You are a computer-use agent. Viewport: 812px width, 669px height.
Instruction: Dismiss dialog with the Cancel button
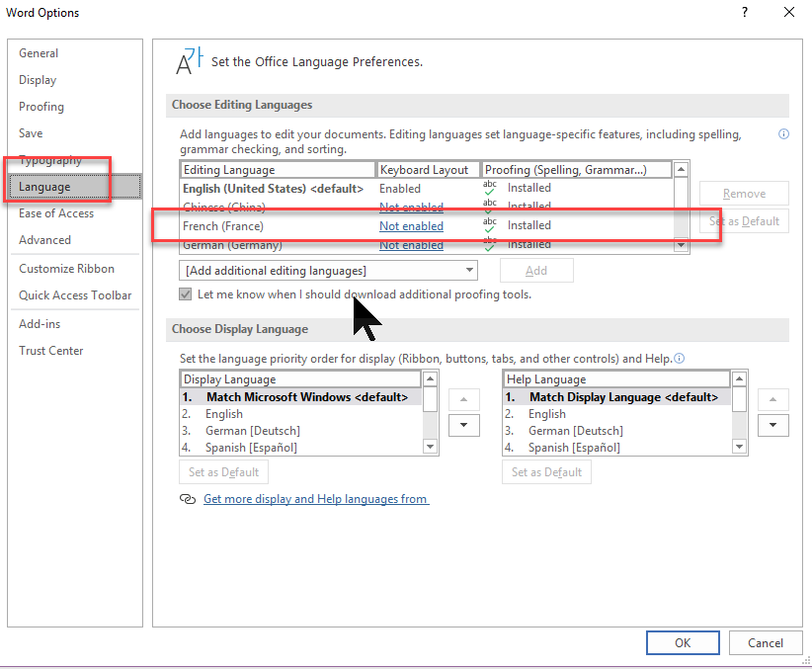765,642
